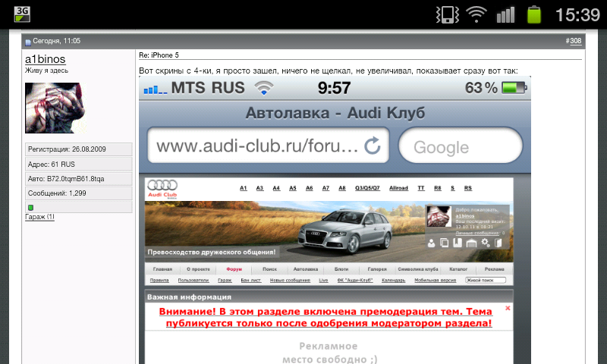
Task: Select the Автолавка tab
Action: coord(306,269)
